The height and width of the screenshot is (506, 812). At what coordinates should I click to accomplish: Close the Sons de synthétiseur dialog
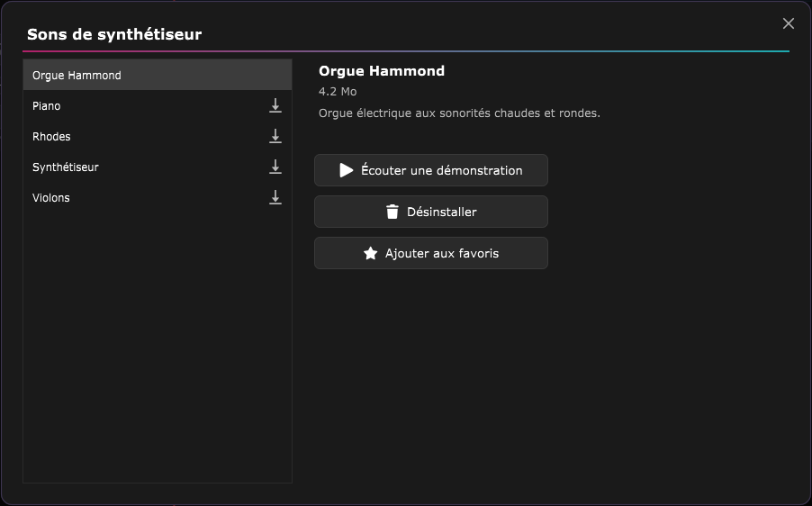pos(789,23)
